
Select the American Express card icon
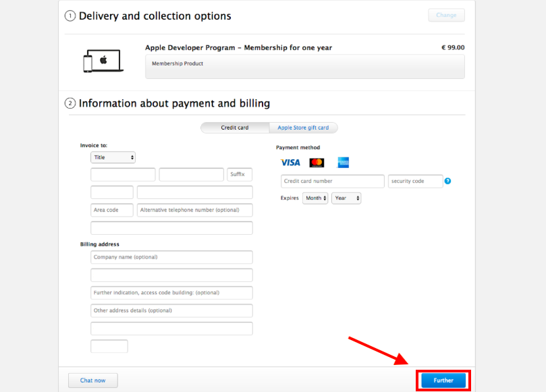tap(343, 163)
